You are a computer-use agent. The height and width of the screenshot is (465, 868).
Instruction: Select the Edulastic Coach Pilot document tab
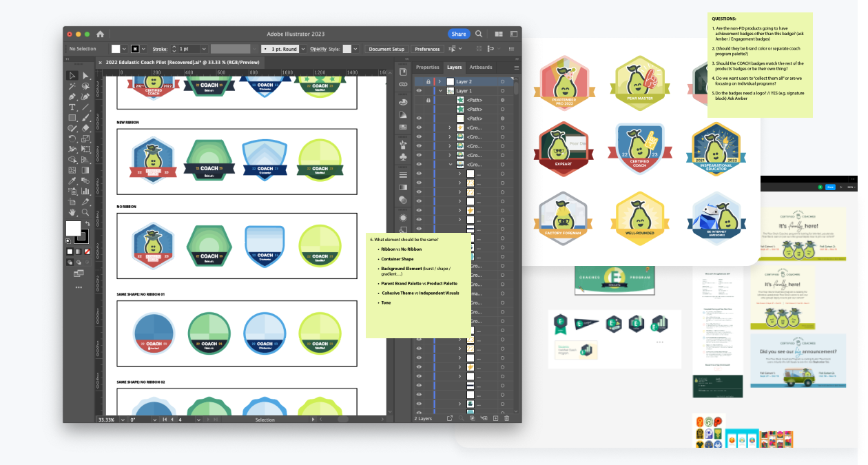point(183,63)
